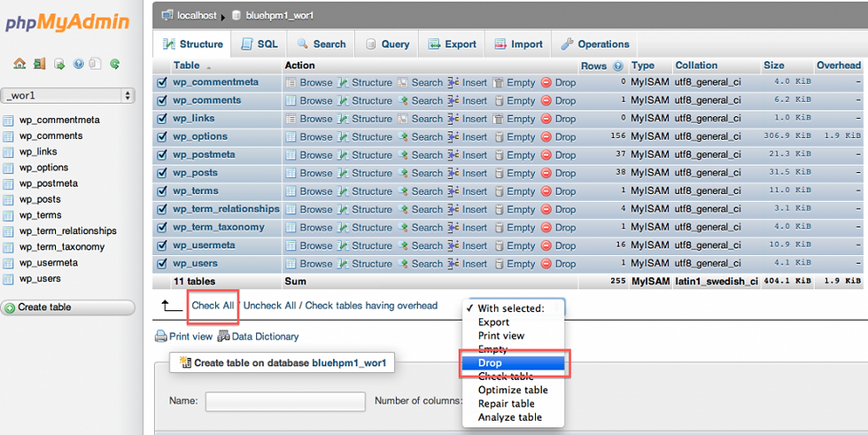
Task: Click the Rows help question mark icon
Action: (x=618, y=66)
